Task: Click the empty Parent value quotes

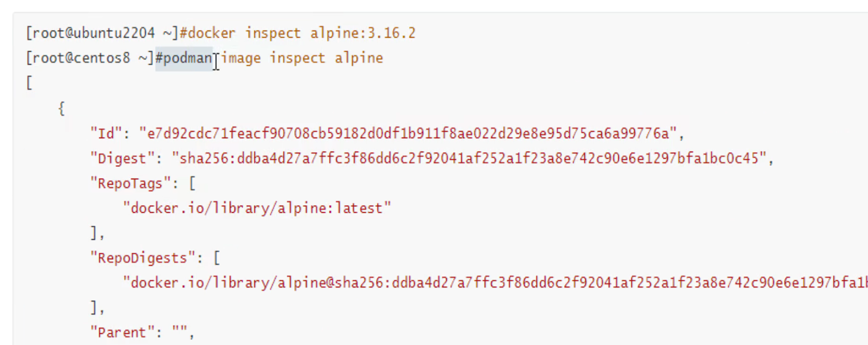Action: coord(179,333)
